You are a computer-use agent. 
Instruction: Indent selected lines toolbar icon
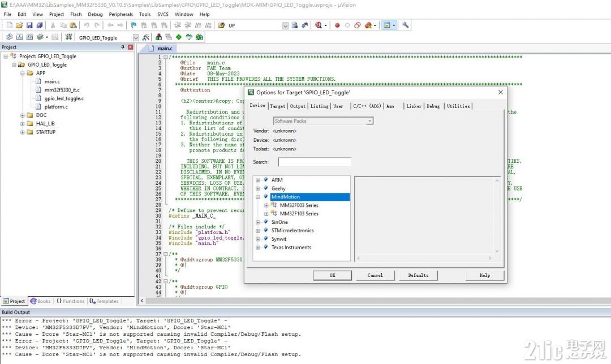tap(178, 25)
